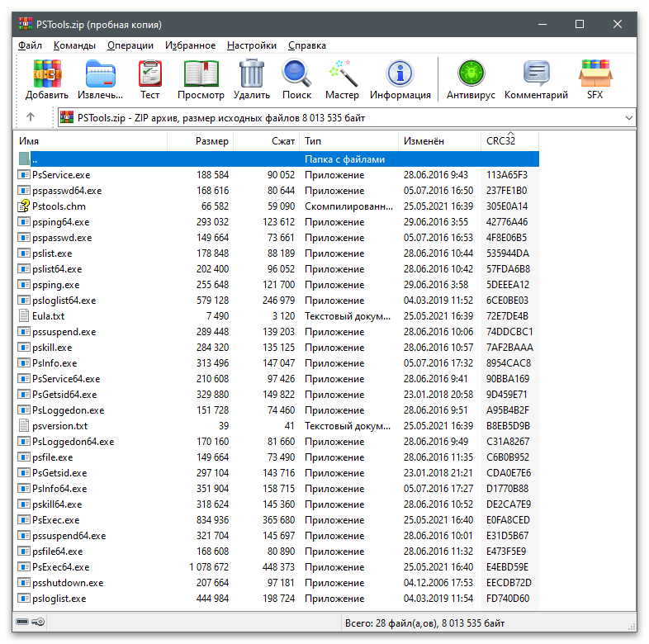Viewport: 649px width, 644px height.
Task: Open the Настройки menu
Action: pyautogui.click(x=252, y=45)
